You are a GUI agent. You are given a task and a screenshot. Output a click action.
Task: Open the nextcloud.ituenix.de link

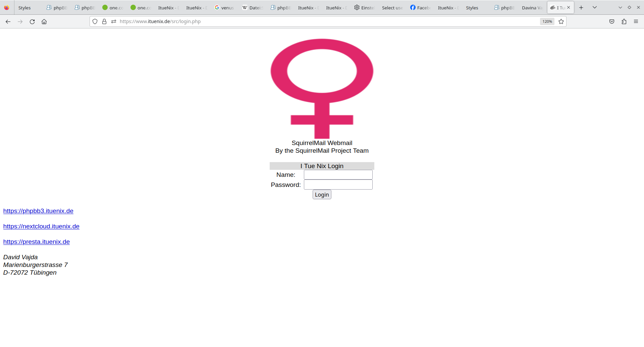pyautogui.click(x=41, y=226)
